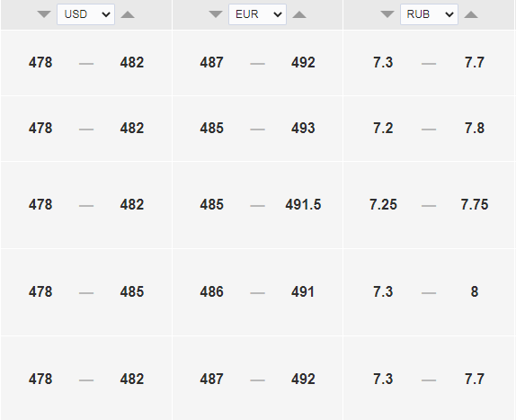Select the 491.5 EUR sell rate

pyautogui.click(x=303, y=205)
